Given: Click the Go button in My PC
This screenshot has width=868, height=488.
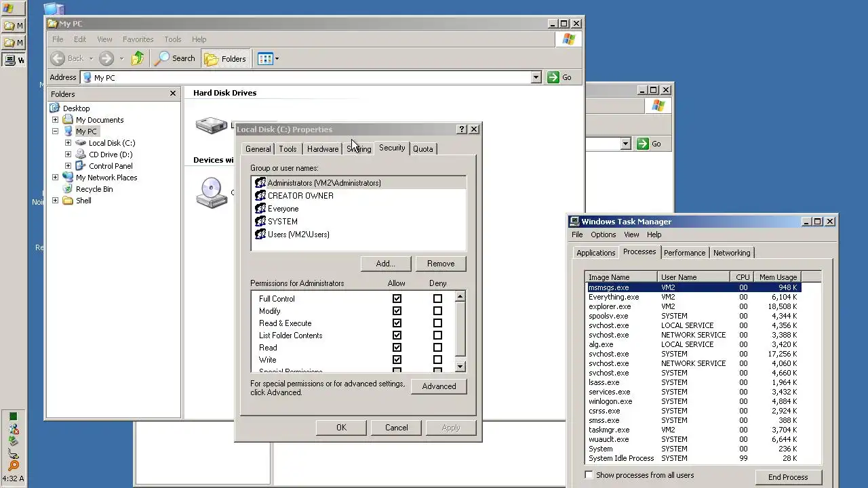Looking at the screenshot, I should click(560, 77).
